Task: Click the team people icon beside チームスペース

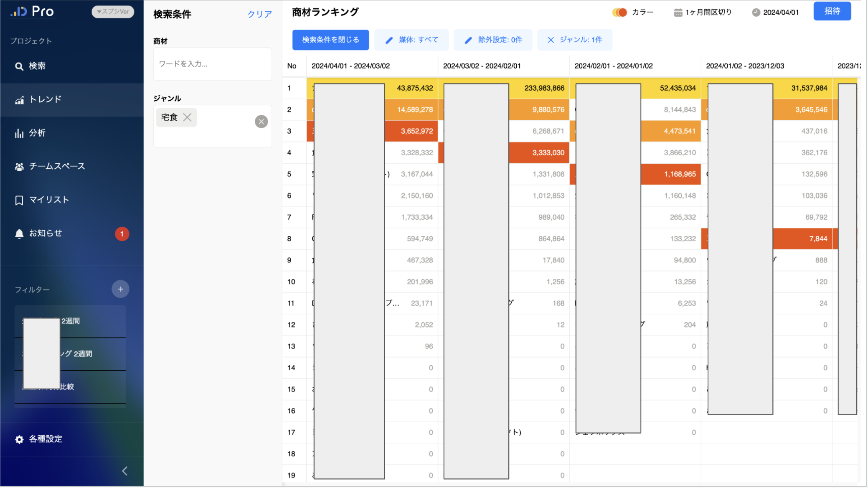Action: pyautogui.click(x=19, y=167)
